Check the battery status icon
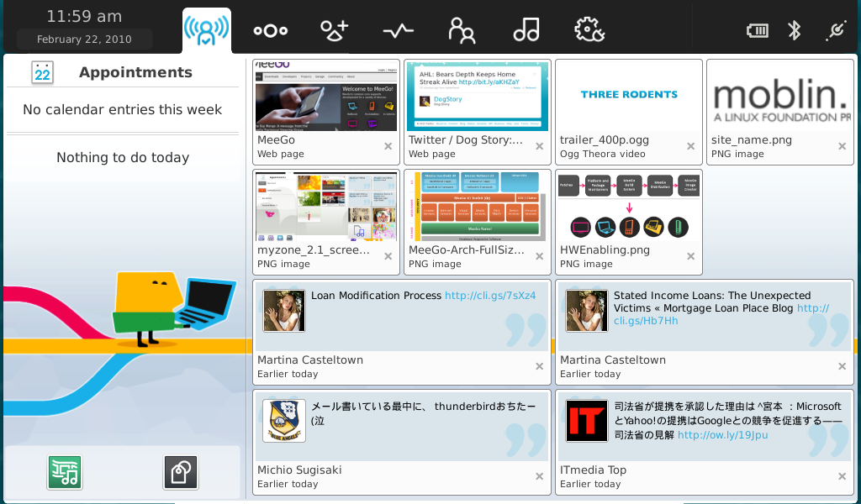The image size is (861, 504). coord(758,31)
